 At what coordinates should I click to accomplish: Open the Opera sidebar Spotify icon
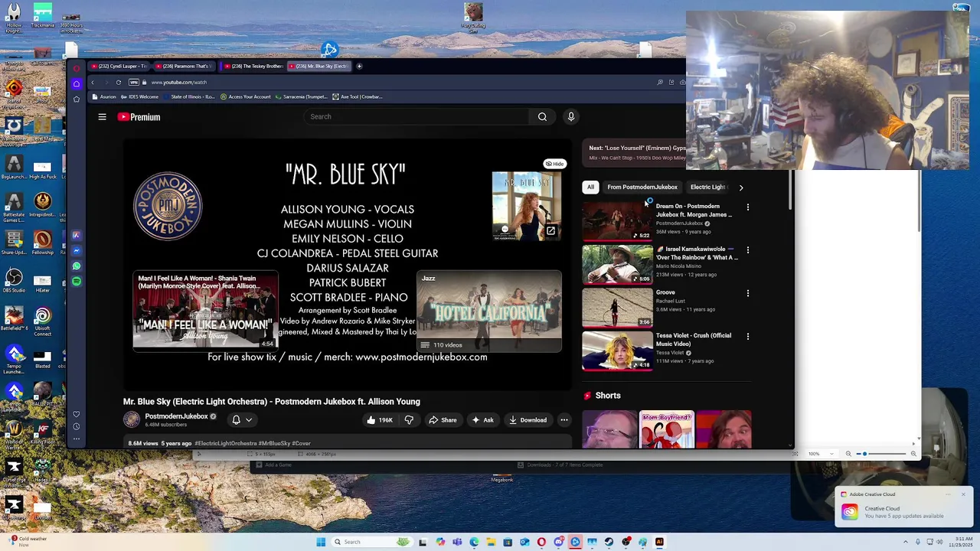(77, 282)
